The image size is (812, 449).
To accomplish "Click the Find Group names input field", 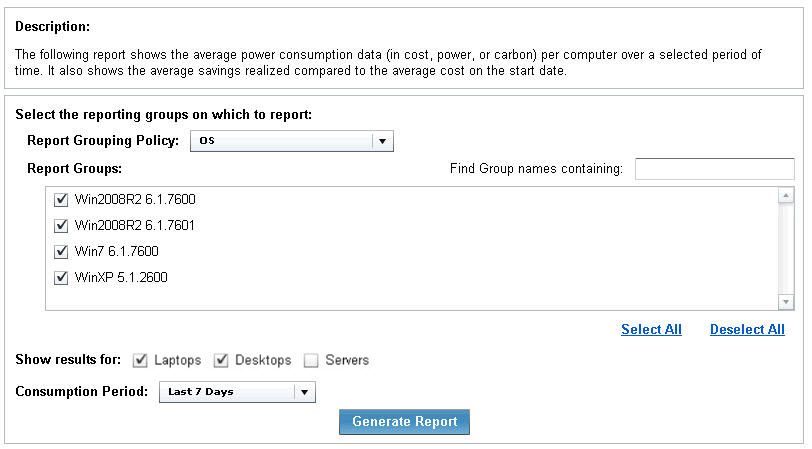I will [714, 169].
